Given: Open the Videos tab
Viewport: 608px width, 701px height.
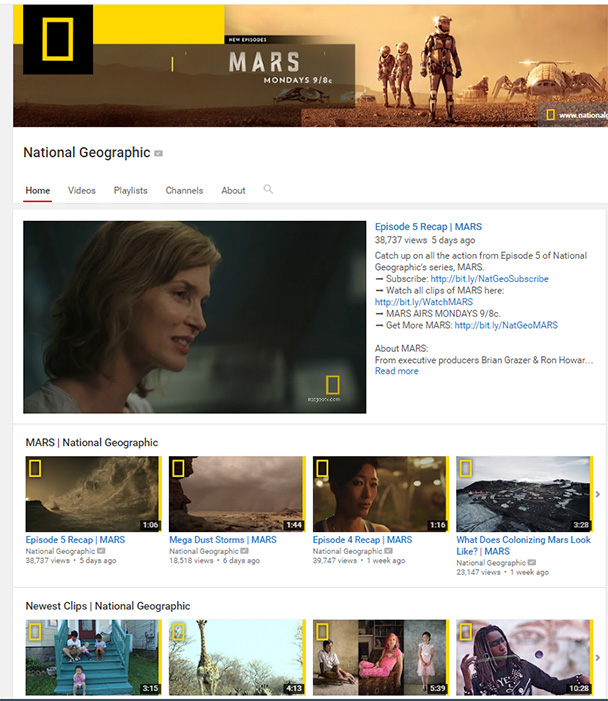Looking at the screenshot, I should coord(82,190).
